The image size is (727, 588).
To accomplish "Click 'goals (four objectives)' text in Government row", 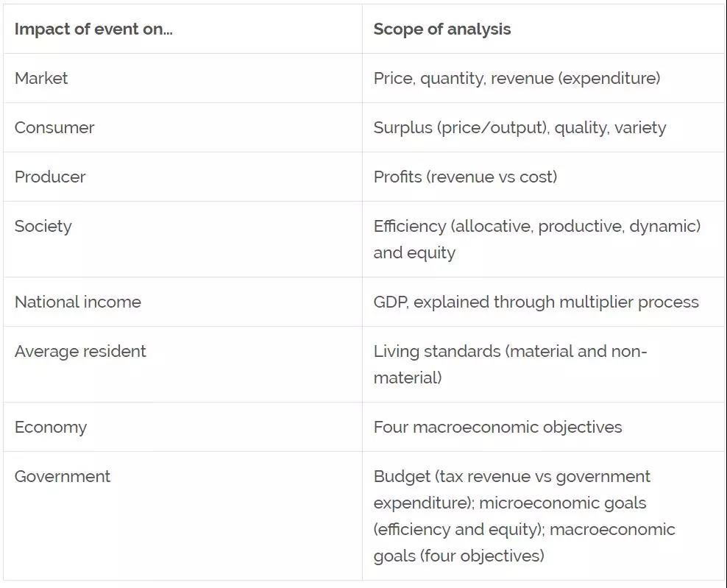I will [459, 556].
